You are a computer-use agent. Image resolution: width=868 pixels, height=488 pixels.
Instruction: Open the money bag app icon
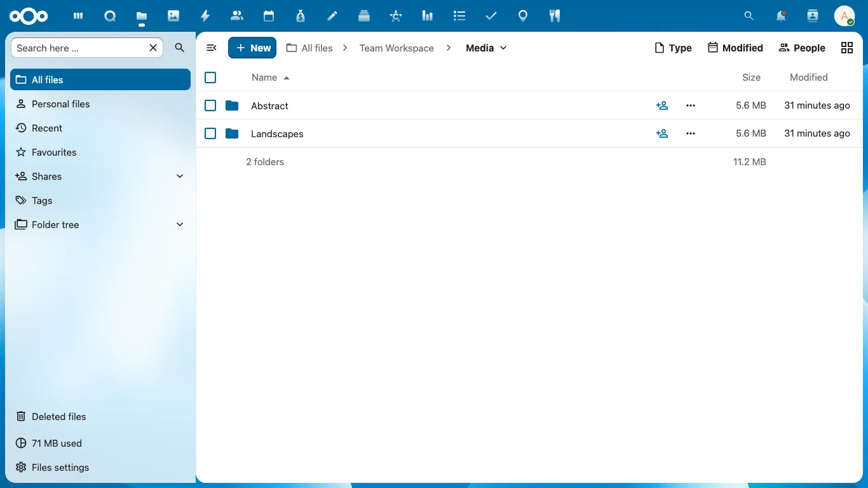click(x=301, y=16)
